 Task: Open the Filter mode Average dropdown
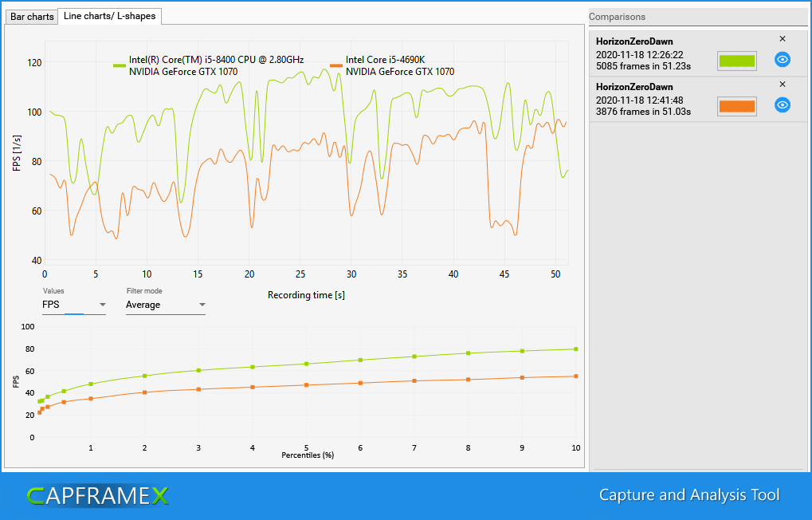[166, 305]
